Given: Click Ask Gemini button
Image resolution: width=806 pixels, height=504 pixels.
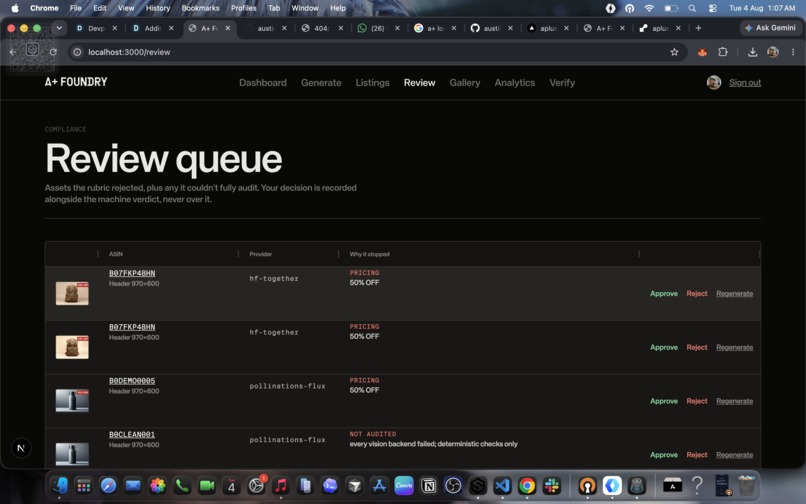Looking at the screenshot, I should tap(770, 28).
